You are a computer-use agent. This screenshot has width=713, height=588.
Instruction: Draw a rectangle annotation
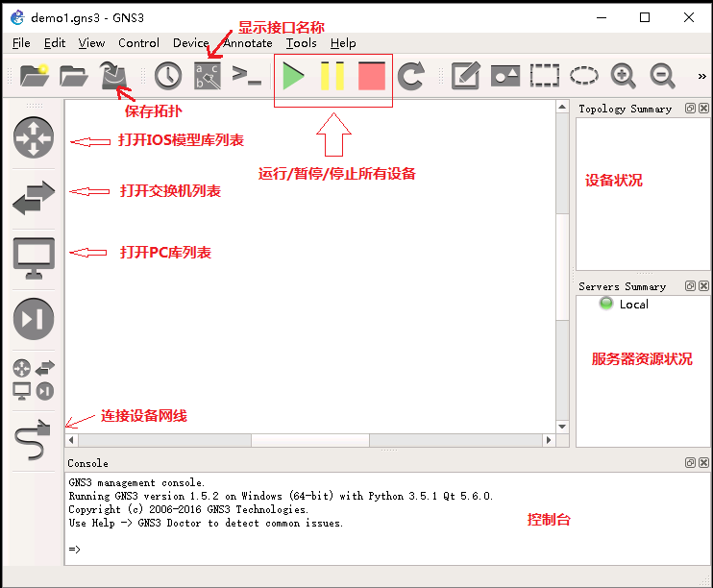pos(544,76)
